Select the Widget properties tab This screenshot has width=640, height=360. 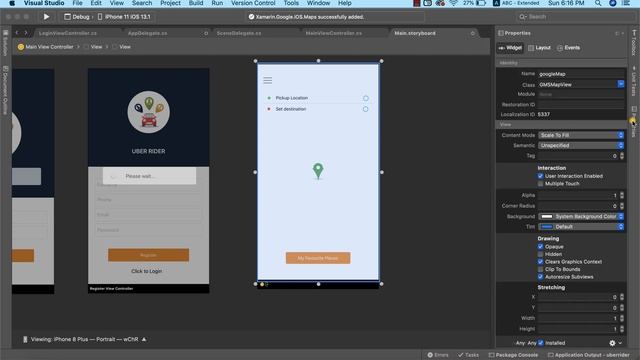point(510,48)
